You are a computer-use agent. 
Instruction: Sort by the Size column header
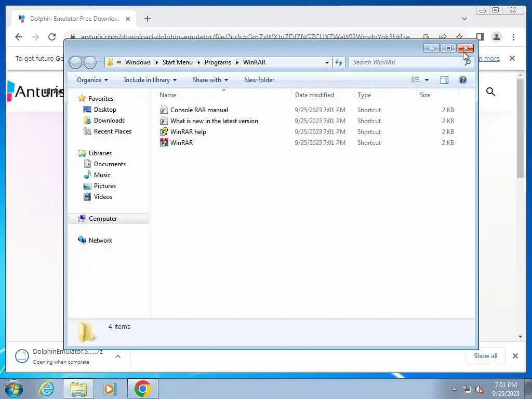[437, 95]
